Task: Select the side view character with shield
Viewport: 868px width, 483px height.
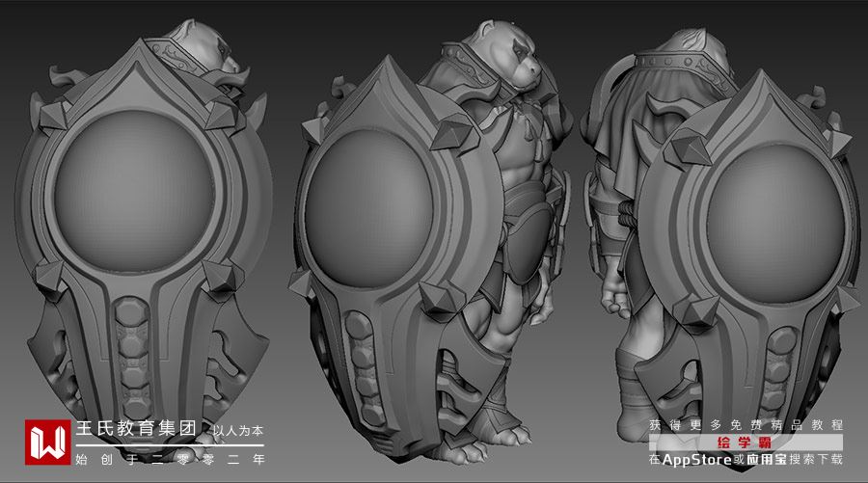Action: pyautogui.click(x=431, y=242)
